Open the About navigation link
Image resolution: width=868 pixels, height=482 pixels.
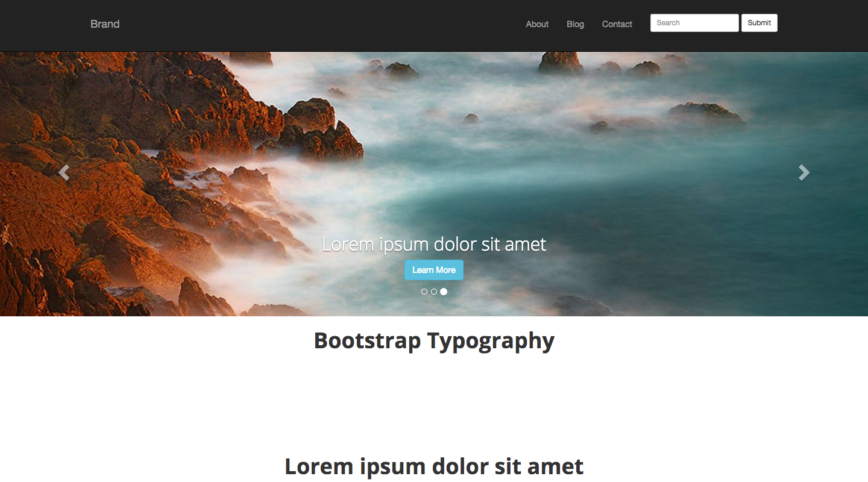[x=536, y=24]
